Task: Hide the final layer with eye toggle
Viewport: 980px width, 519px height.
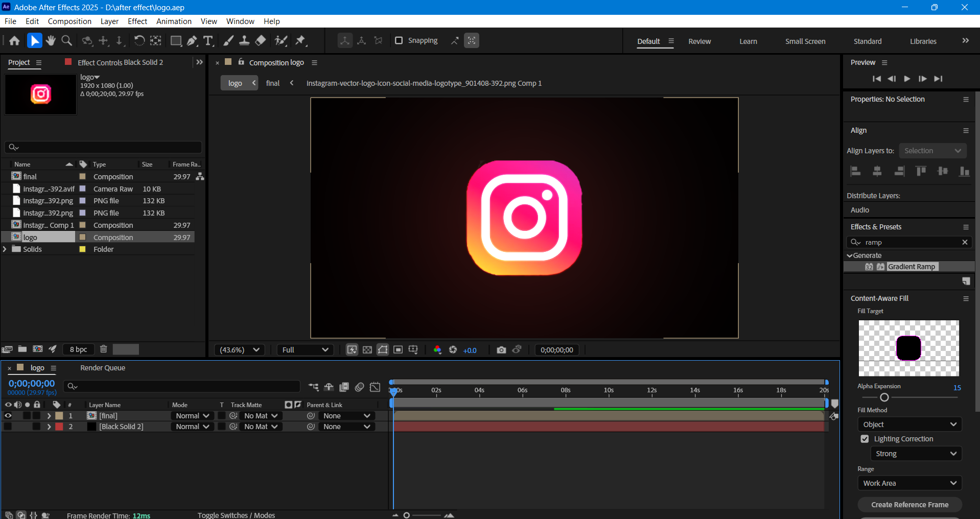Action: [x=8, y=416]
